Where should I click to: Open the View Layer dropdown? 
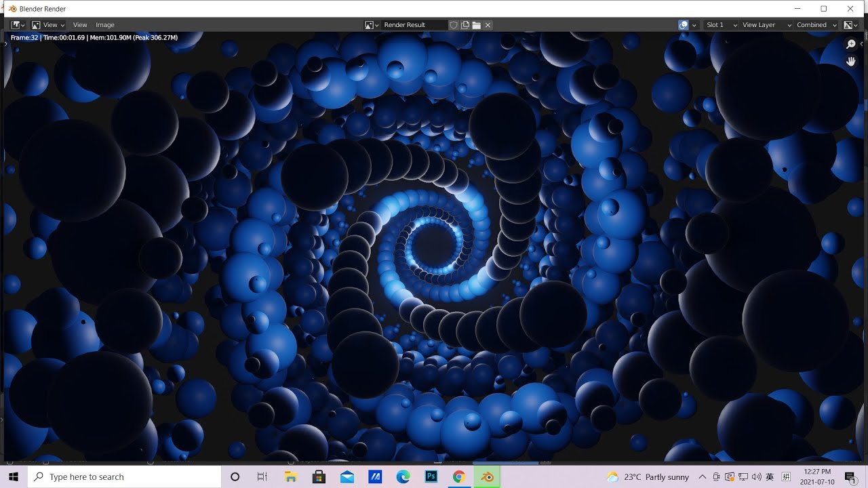(766, 25)
